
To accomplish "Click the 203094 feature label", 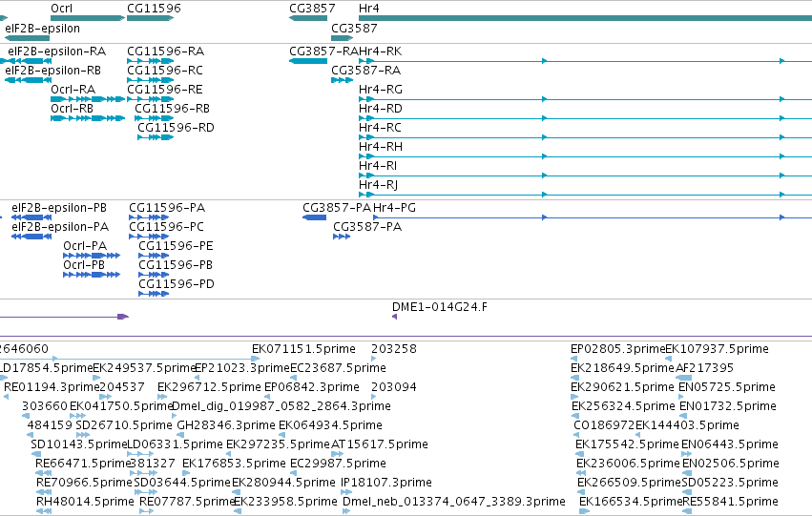I will pos(394,387).
